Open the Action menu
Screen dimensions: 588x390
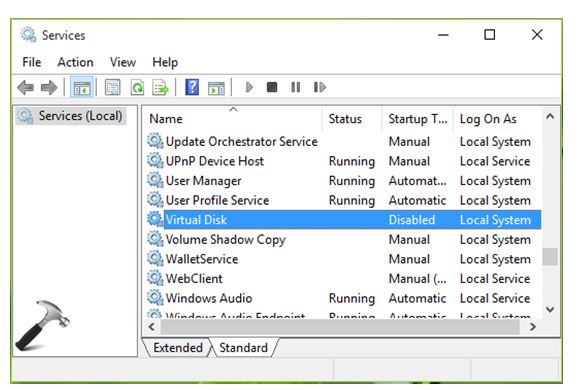[x=75, y=62]
